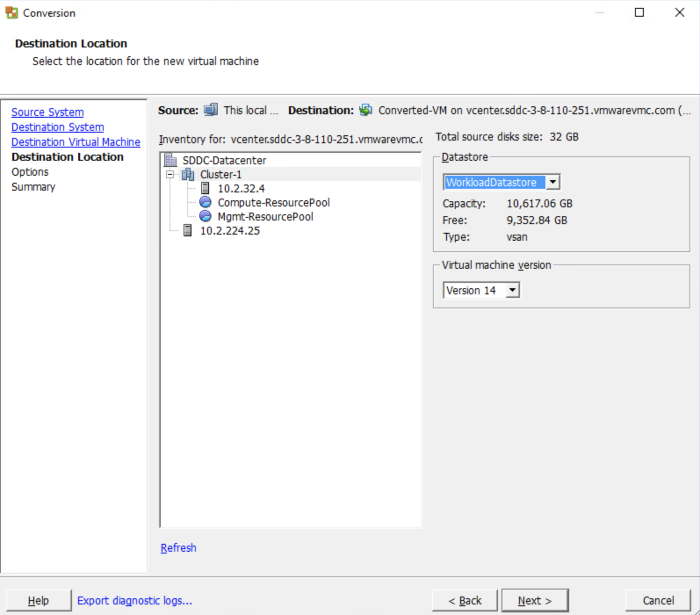Click the SDDC-Datacenter building icon
Viewport: 700px width, 615px height.
tap(170, 160)
